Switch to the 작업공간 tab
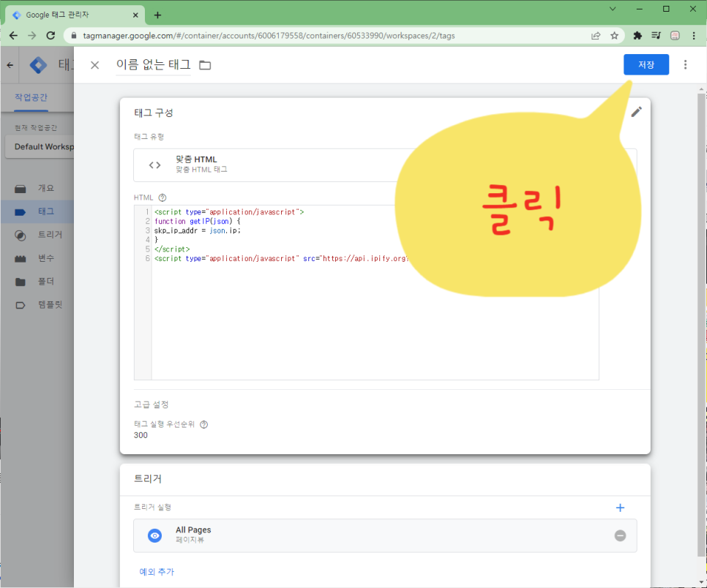Viewport: 707px width, 588px height. click(31, 97)
